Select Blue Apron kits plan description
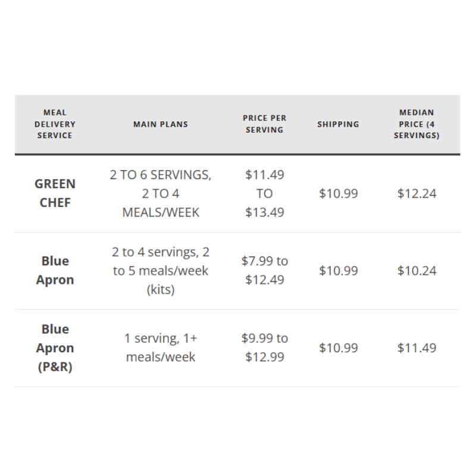 [x=161, y=271]
